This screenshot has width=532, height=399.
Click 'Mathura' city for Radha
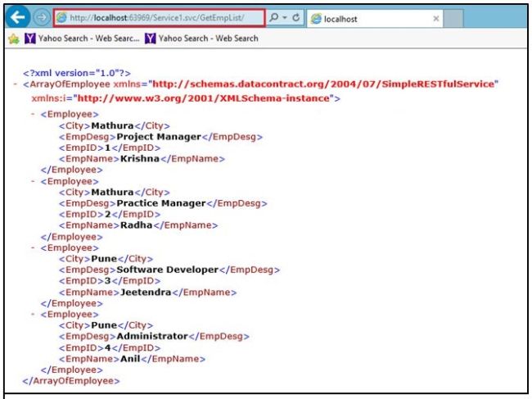pyautogui.click(x=112, y=193)
